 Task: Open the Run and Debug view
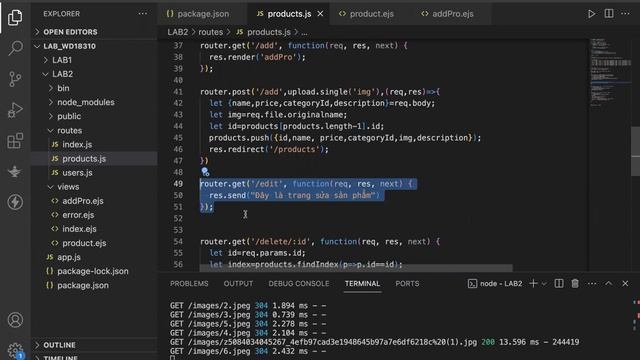(x=15, y=110)
